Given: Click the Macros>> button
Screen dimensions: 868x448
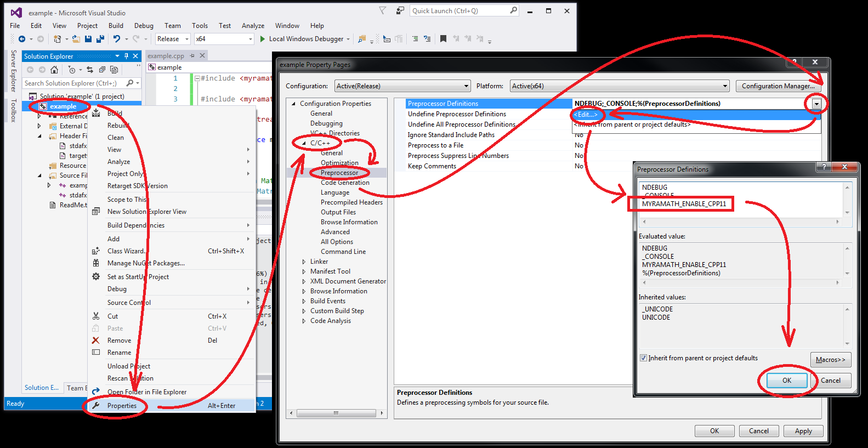Looking at the screenshot, I should click(x=831, y=360).
